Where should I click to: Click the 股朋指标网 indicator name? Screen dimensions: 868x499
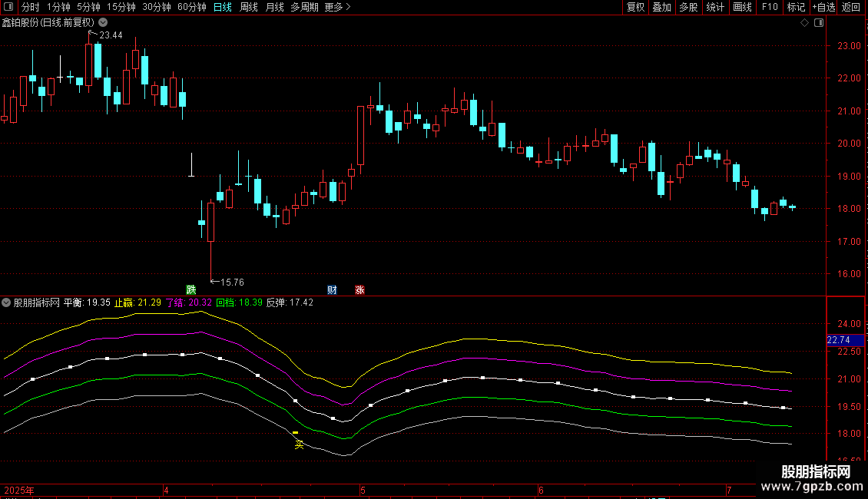(37, 302)
